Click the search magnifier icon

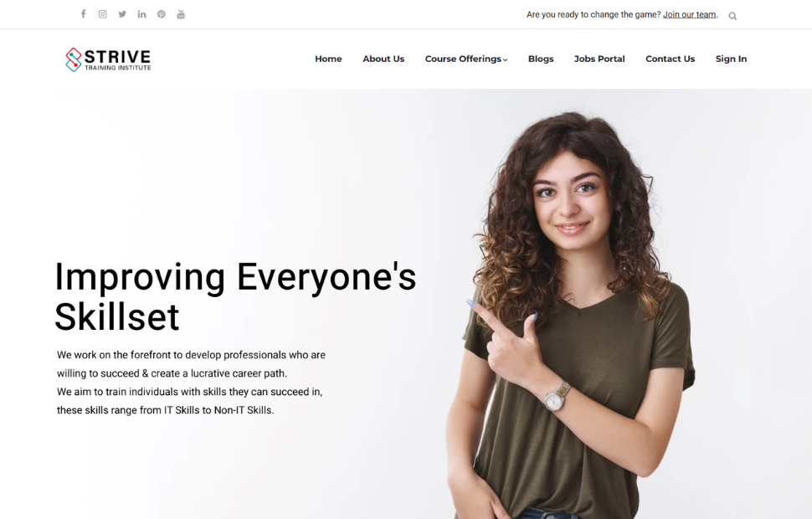point(732,16)
